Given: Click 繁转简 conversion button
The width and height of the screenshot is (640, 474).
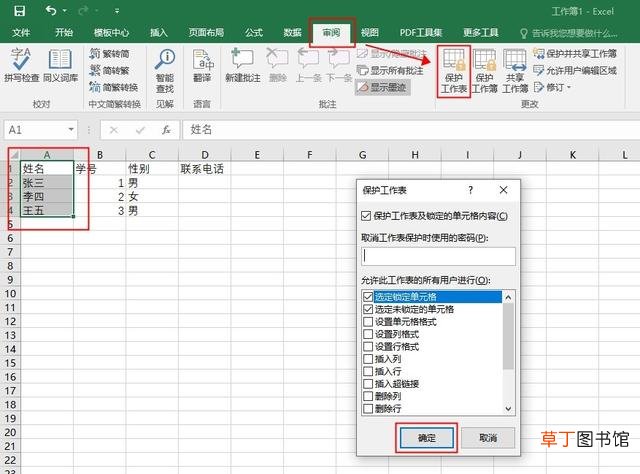Looking at the screenshot, I should [x=109, y=53].
